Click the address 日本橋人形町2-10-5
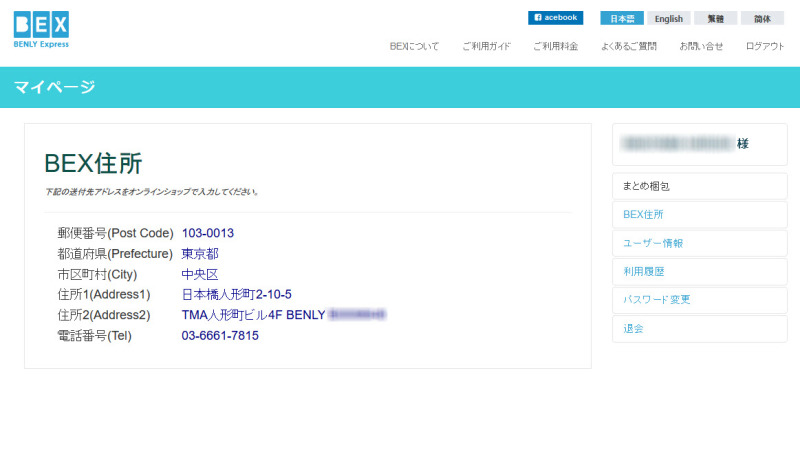Image resolution: width=800 pixels, height=454 pixels. tap(237, 294)
